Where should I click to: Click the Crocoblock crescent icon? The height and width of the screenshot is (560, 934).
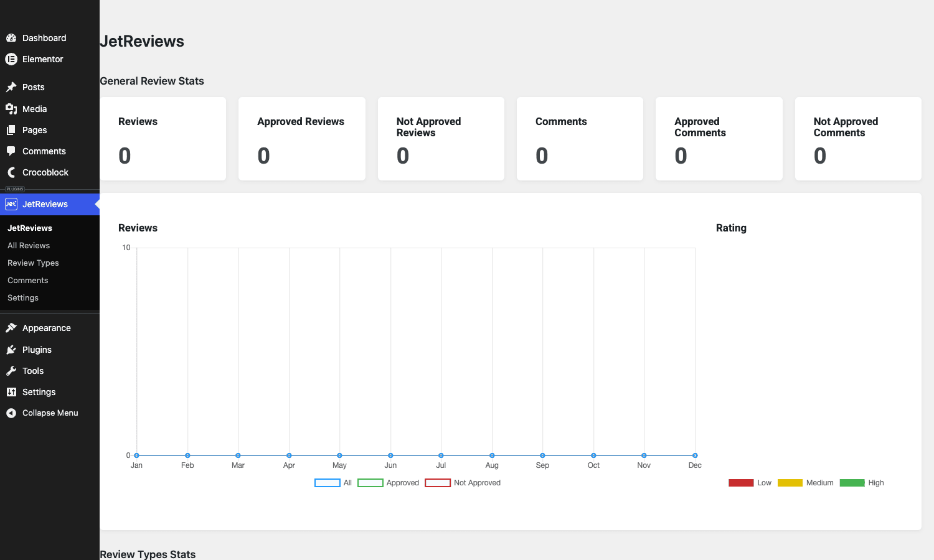(x=11, y=172)
